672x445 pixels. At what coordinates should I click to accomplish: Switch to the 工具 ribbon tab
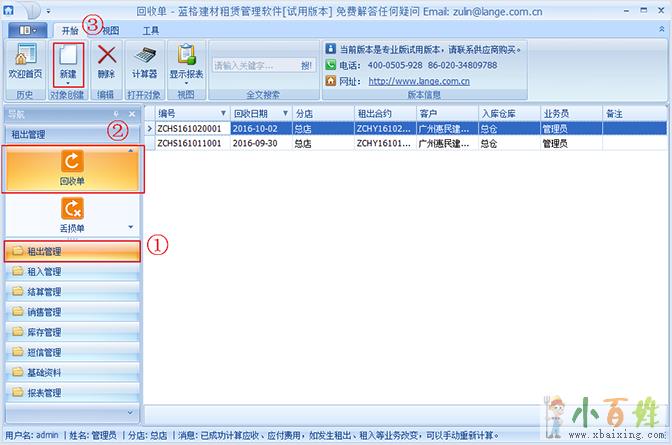pyautogui.click(x=151, y=30)
